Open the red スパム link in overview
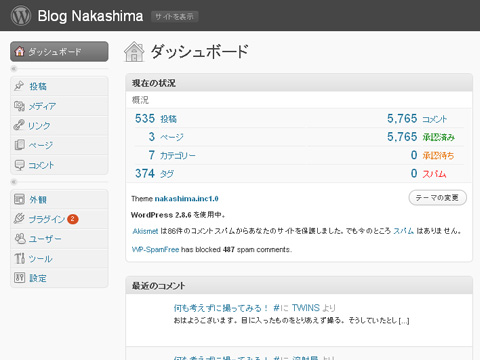480x360 pixels. pyautogui.click(x=434, y=174)
